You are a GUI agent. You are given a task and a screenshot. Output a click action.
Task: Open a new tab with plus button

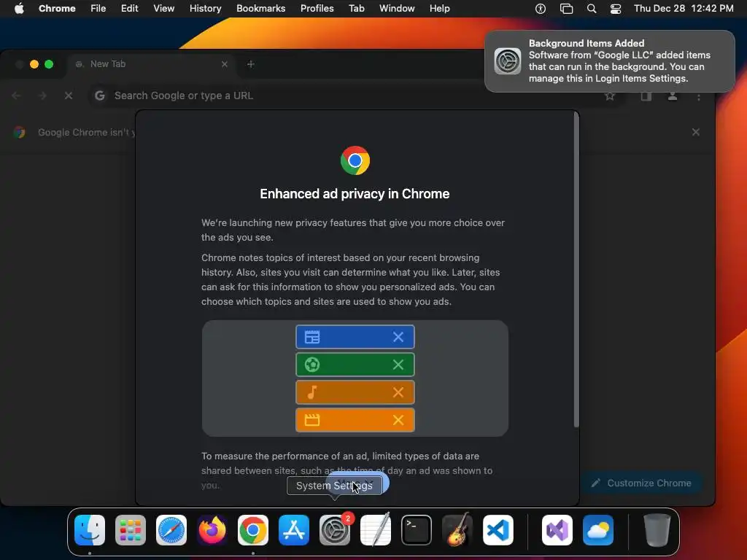(x=251, y=64)
